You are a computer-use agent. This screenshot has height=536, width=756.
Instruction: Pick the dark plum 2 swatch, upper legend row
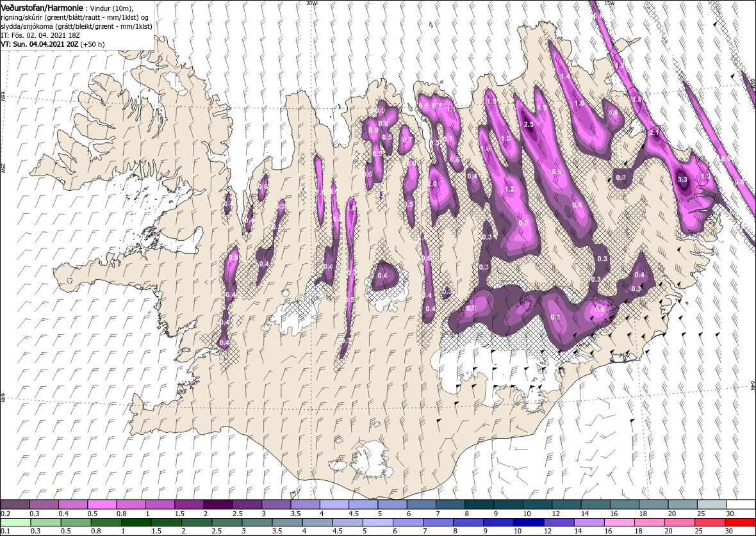point(218,505)
